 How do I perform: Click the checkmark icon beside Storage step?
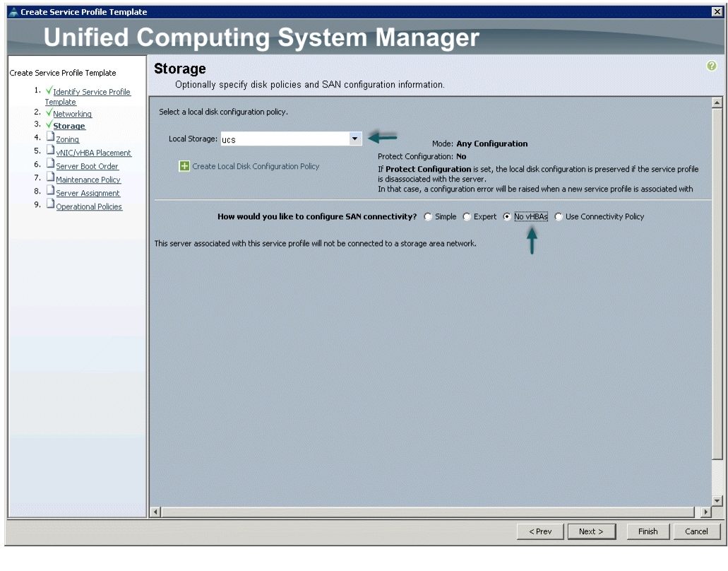(x=49, y=124)
